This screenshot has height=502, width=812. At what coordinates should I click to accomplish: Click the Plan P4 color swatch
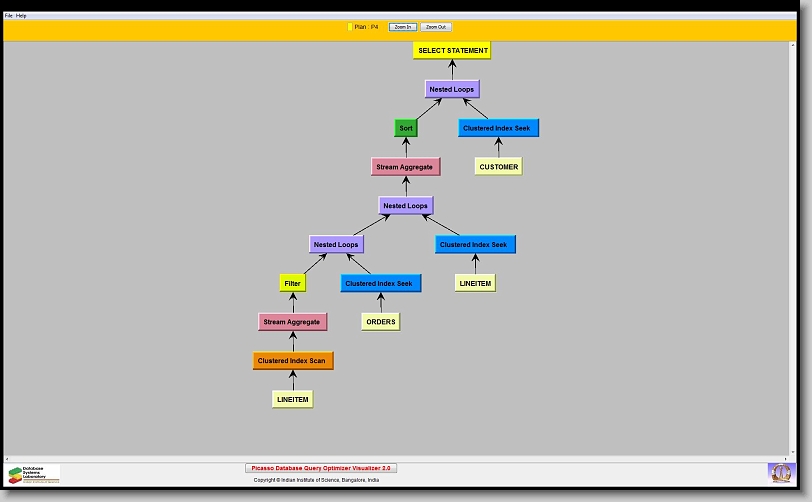click(350, 27)
